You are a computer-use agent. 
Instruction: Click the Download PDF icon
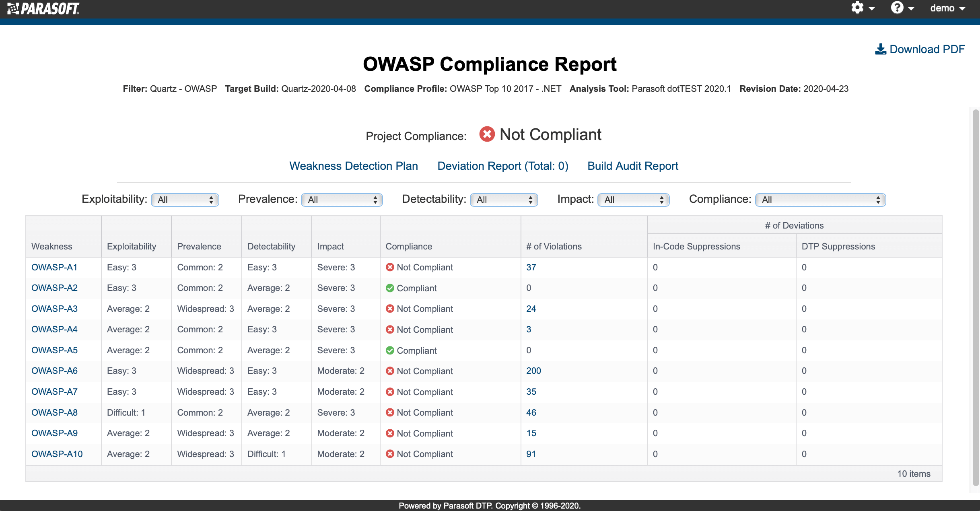(881, 49)
